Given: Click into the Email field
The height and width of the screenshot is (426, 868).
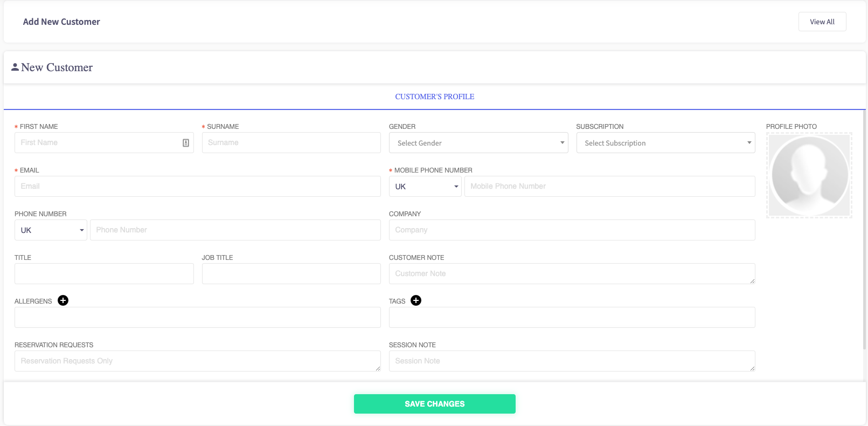Looking at the screenshot, I should (x=198, y=187).
